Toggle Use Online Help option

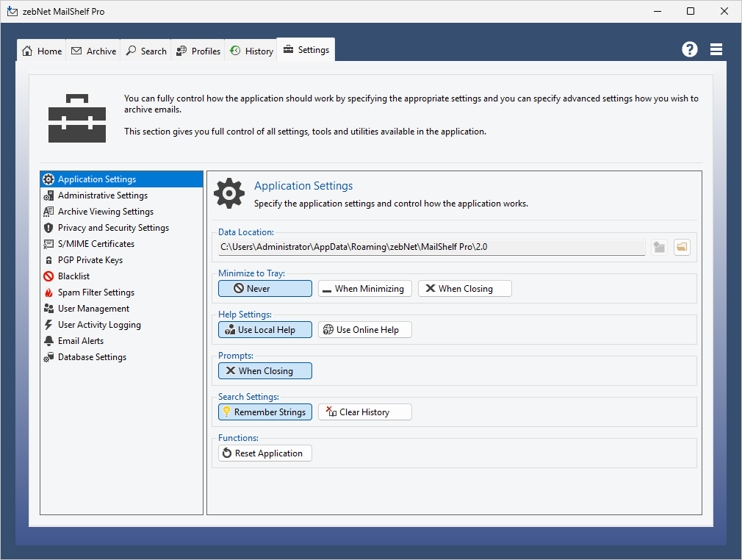point(365,330)
